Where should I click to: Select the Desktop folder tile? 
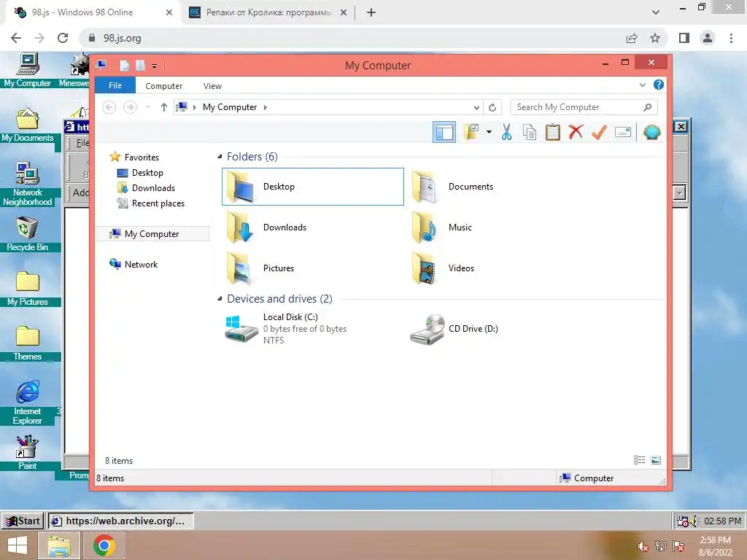[x=312, y=187]
